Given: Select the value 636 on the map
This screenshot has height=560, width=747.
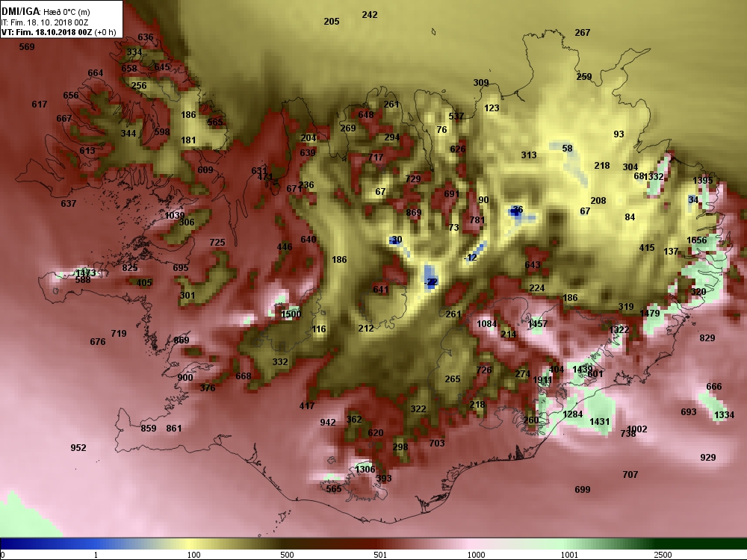Looking at the screenshot, I should click(x=146, y=37).
